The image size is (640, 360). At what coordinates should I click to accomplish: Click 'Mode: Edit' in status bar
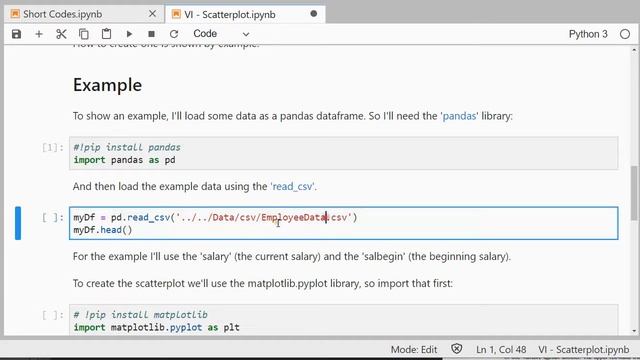[x=414, y=350]
